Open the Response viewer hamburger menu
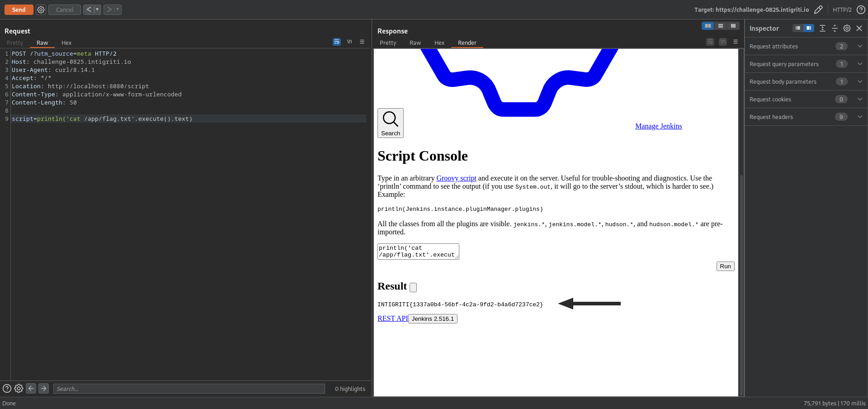 pos(736,42)
